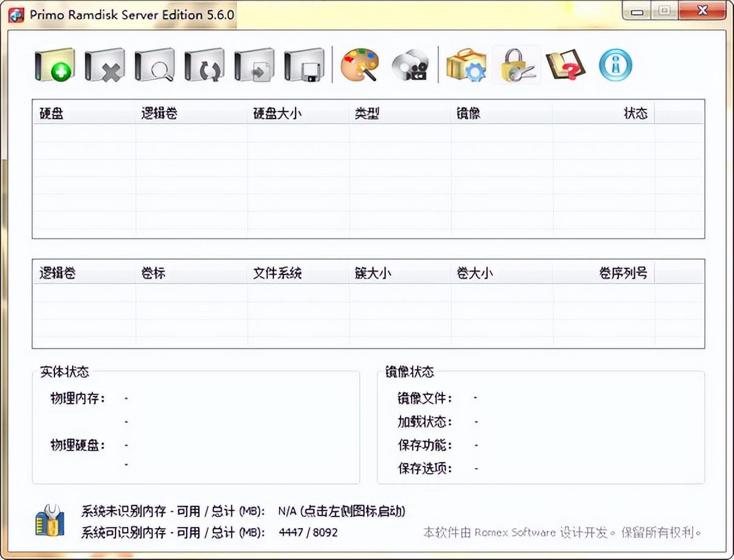Screen dimensions: 734x560
Task: Refresh the disk list via circular arrows icon
Action: 204,64
